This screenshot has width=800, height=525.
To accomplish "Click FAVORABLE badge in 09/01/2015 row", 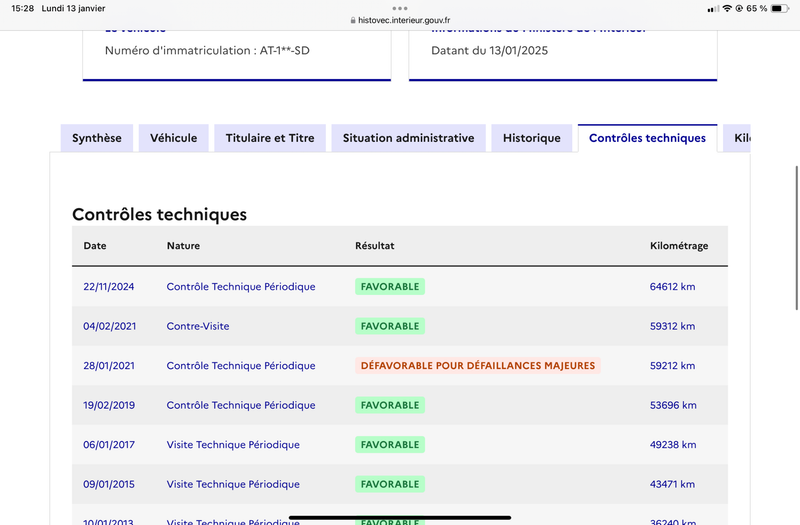I will 390,484.
